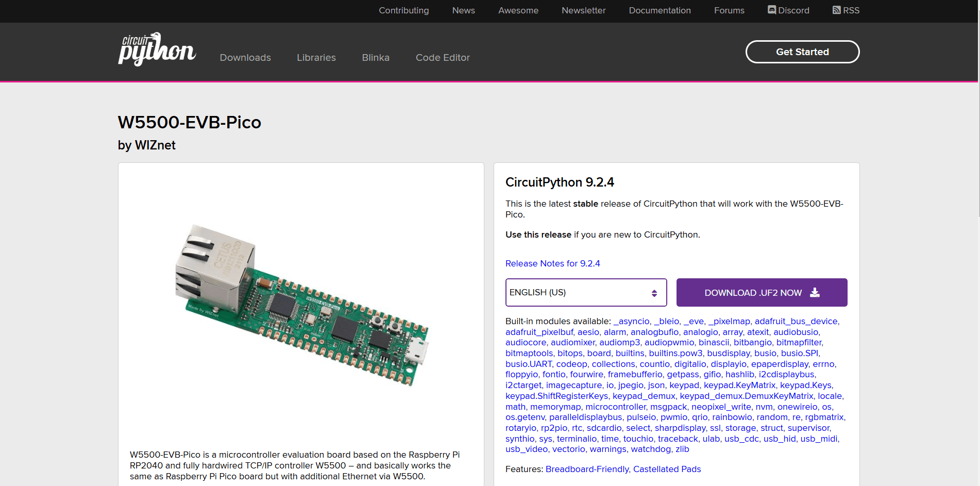980x486 pixels.
Task: Open Release Notes for 9.2.4
Action: [552, 263]
